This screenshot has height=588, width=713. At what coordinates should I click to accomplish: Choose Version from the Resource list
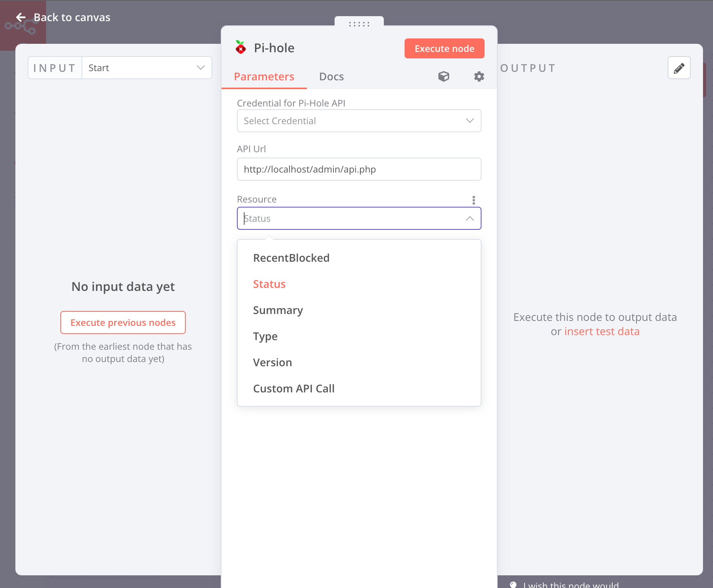[x=359, y=362]
